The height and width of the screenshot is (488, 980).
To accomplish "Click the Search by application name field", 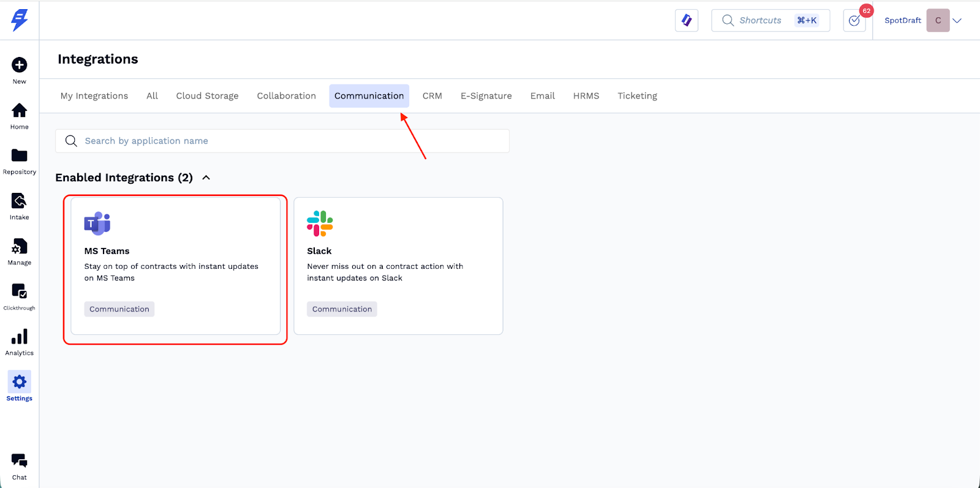I will click(282, 141).
